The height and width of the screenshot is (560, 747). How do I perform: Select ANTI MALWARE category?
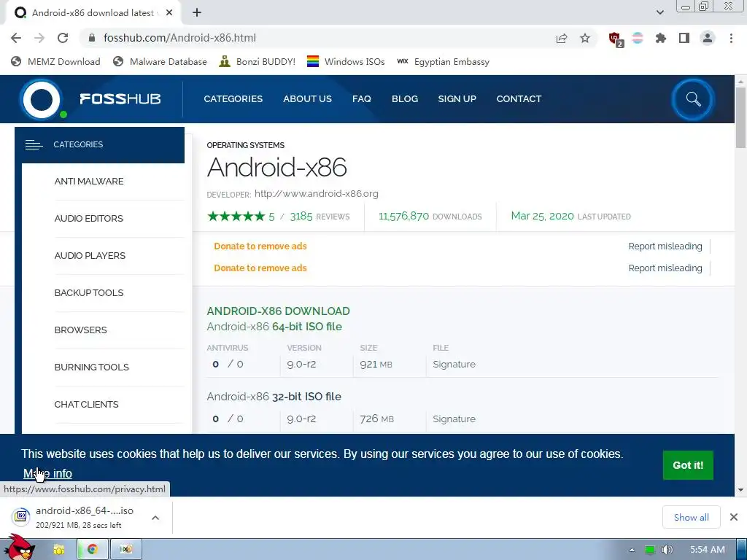[89, 182]
